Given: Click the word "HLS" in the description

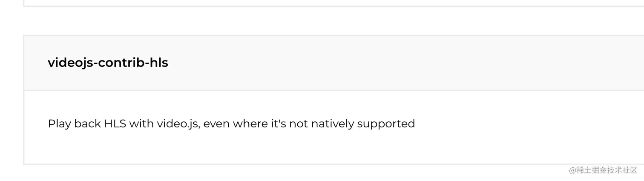Looking at the screenshot, I should point(115,124).
